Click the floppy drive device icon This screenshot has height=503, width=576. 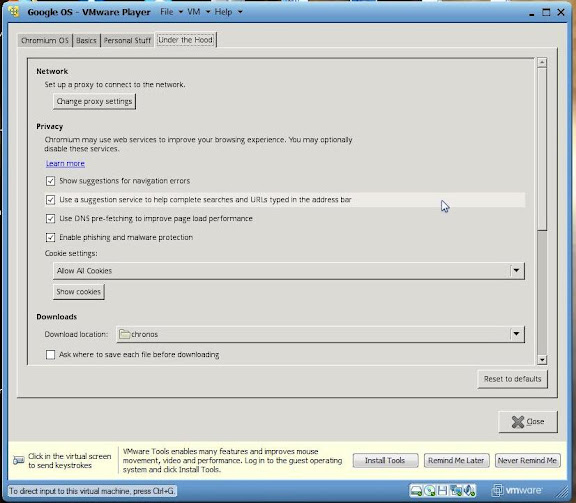pos(442,491)
